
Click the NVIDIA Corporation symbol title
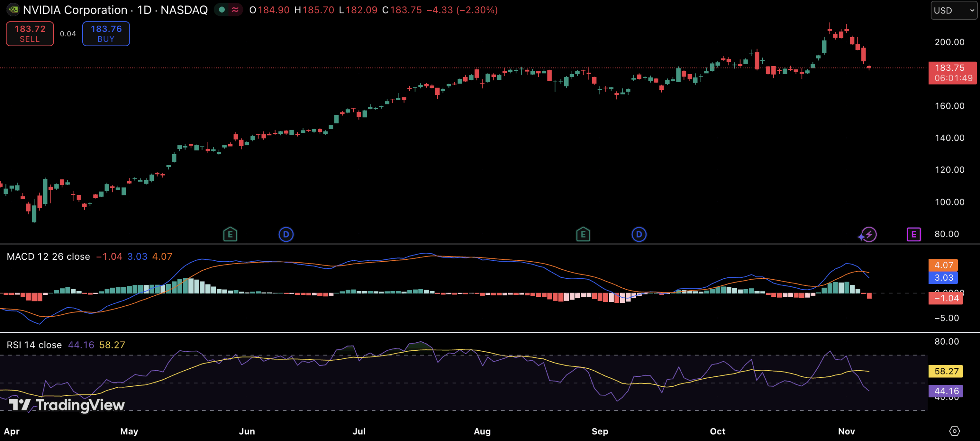coord(75,10)
